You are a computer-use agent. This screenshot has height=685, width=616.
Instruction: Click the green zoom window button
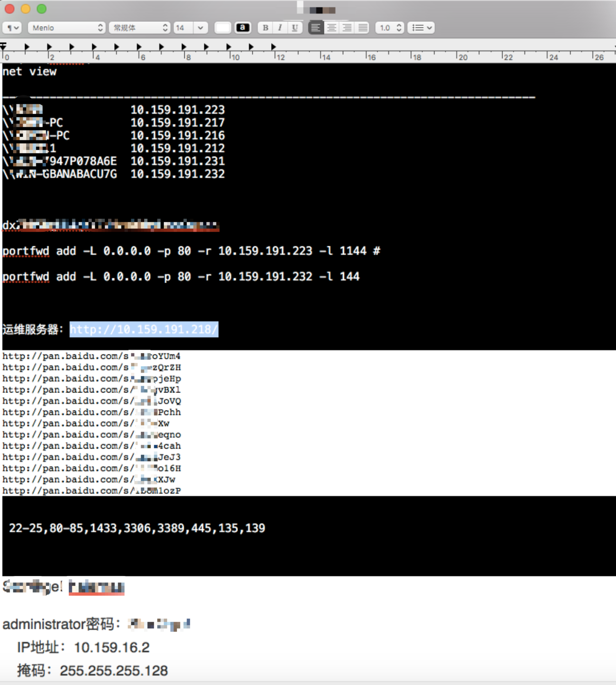pyautogui.click(x=41, y=9)
